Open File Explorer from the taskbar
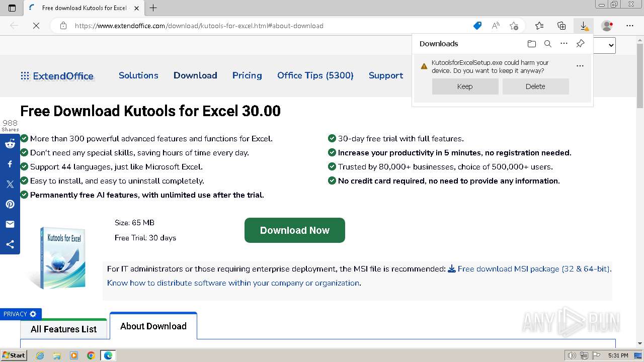Image resolution: width=644 pixels, height=362 pixels. 57,355
